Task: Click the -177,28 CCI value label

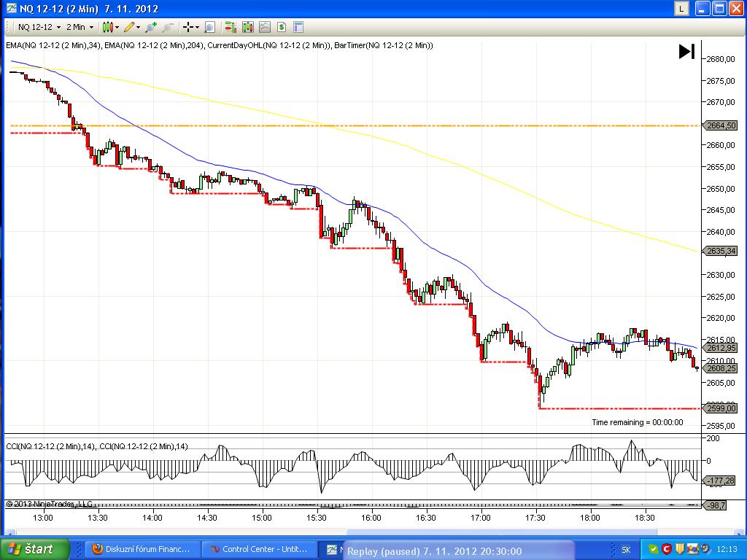Action: point(720,481)
